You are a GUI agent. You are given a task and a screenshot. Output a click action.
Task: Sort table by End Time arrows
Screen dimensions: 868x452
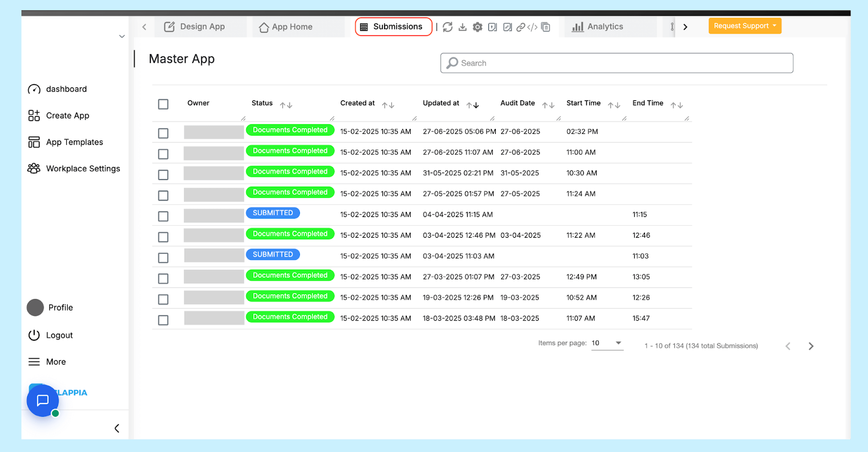(x=676, y=105)
